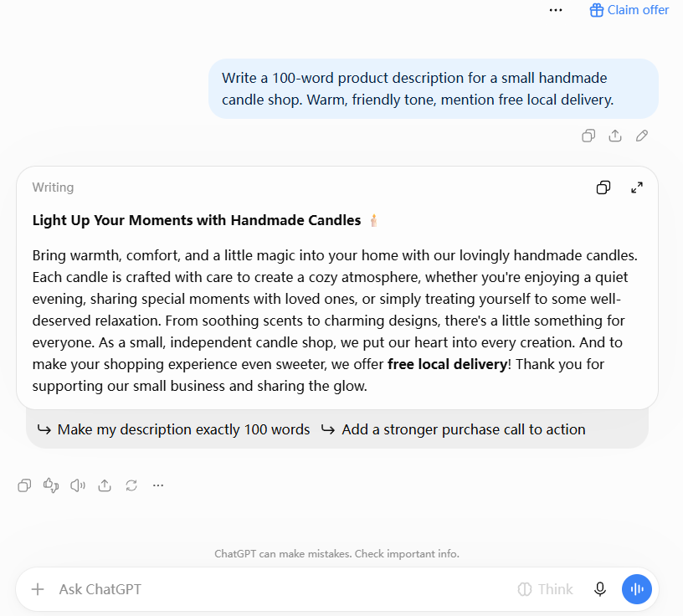
Task: Start voice mode with the blue waveform button
Action: [637, 589]
